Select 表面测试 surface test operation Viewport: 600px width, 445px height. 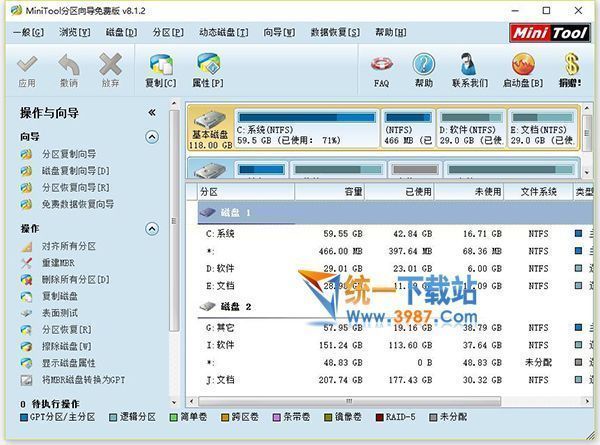(60, 313)
